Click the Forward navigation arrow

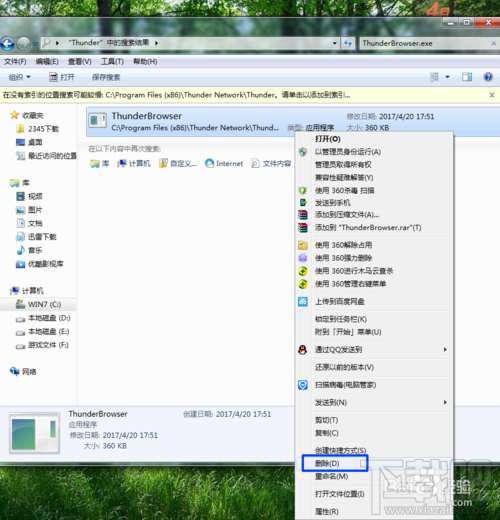[x=24, y=44]
